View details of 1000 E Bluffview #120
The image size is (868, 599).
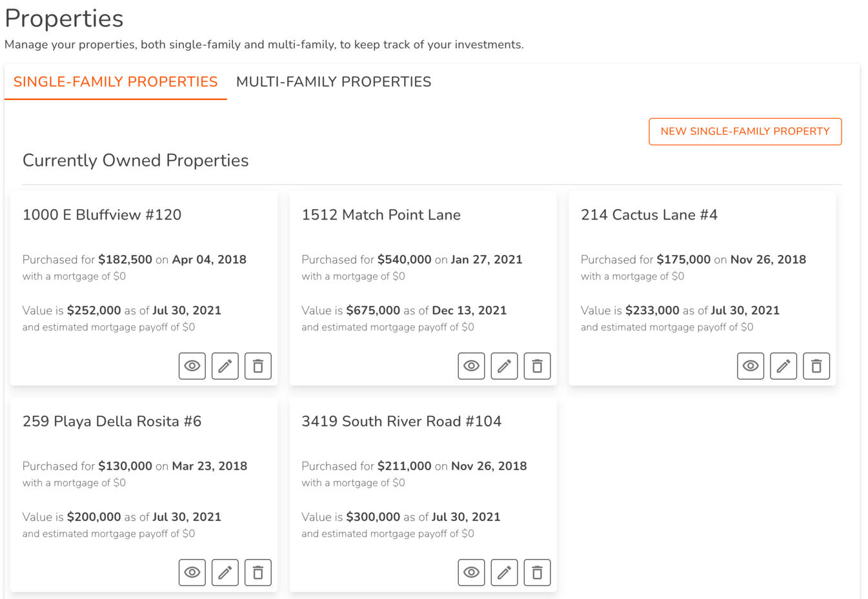192,366
